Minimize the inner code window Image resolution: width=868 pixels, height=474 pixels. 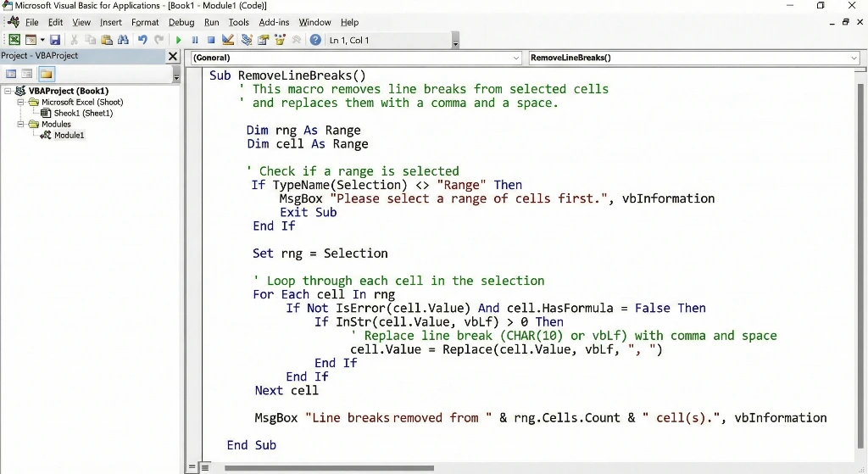(832, 23)
